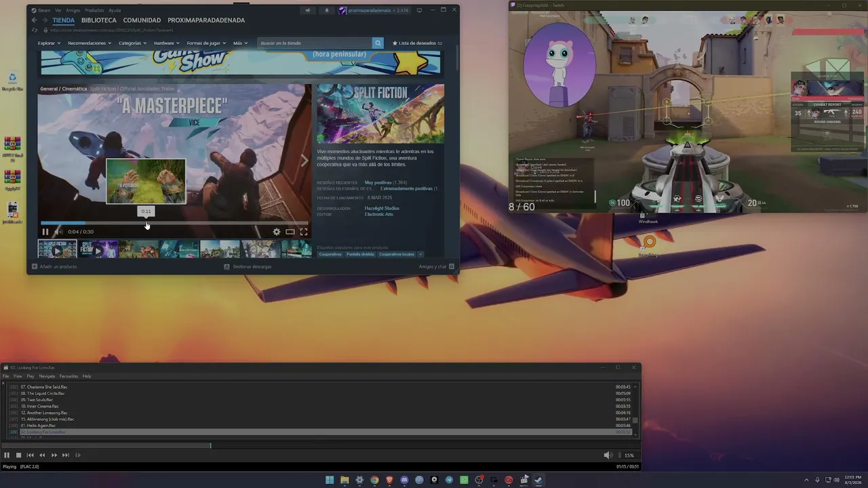Switch to the COMUNIDAD tab

[x=142, y=20]
